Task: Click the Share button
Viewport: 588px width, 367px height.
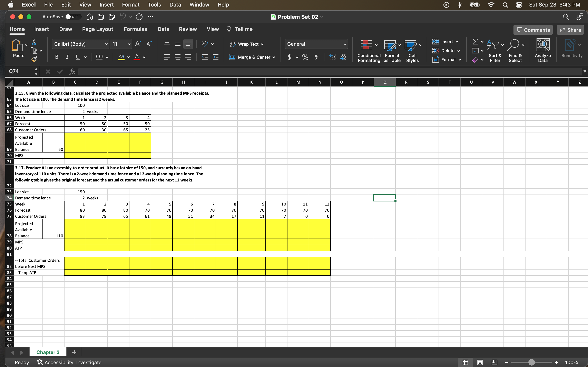Action: coord(570,30)
